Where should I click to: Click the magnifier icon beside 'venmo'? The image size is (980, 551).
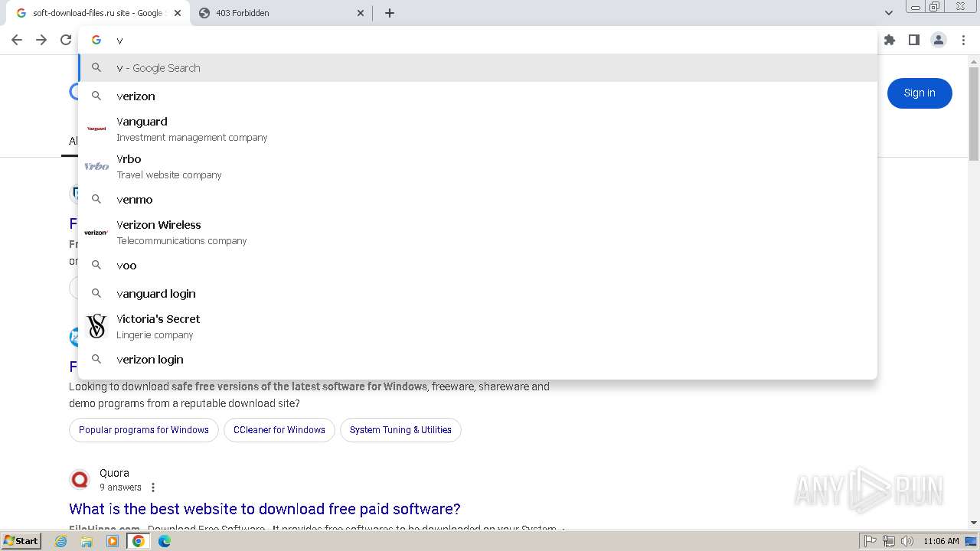click(x=96, y=199)
